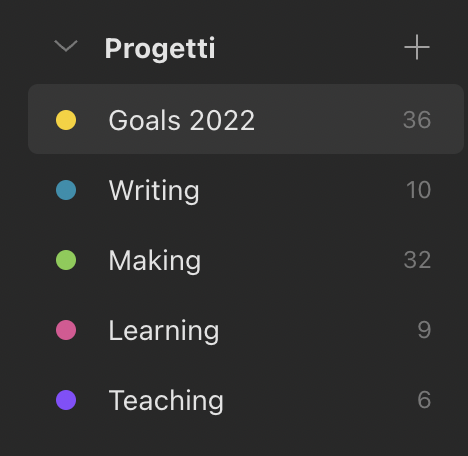Click the yellow dot beside Goals 2022
468x456 pixels.
pyautogui.click(x=66, y=120)
